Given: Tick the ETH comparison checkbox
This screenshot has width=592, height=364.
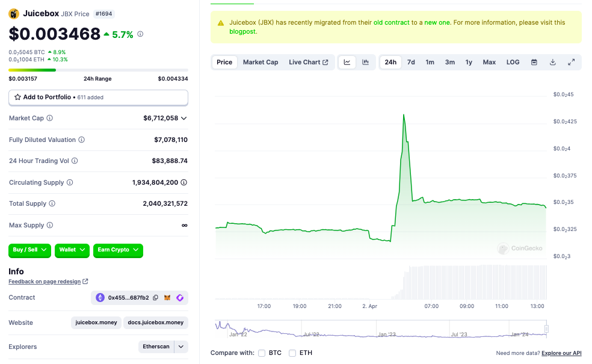Looking at the screenshot, I should pyautogui.click(x=292, y=353).
